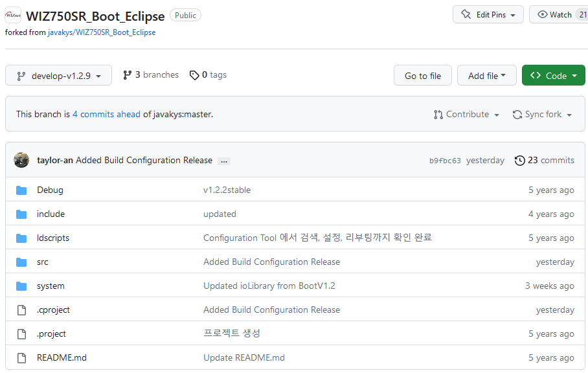The image size is (588, 373).
Task: Open the Add file dropdown
Action: tap(487, 75)
